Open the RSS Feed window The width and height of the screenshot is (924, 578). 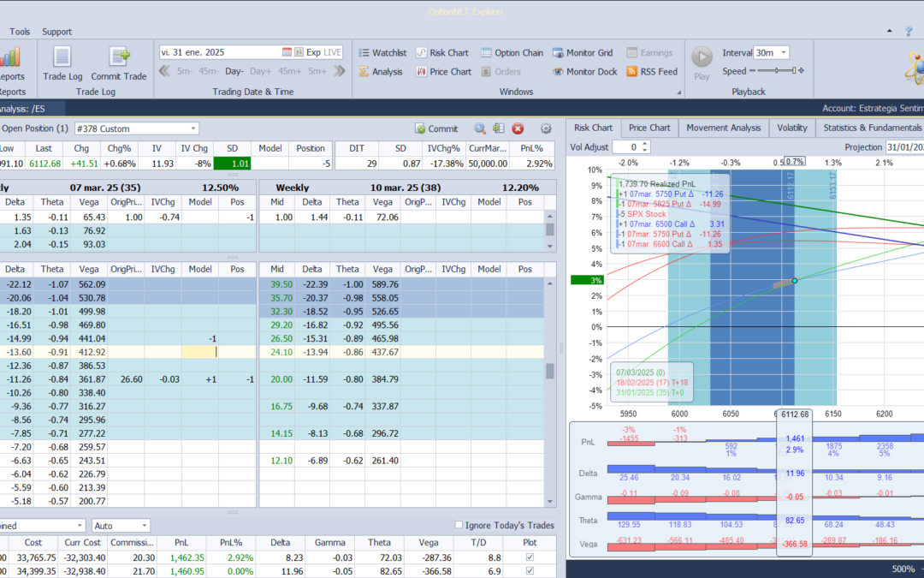(x=652, y=71)
